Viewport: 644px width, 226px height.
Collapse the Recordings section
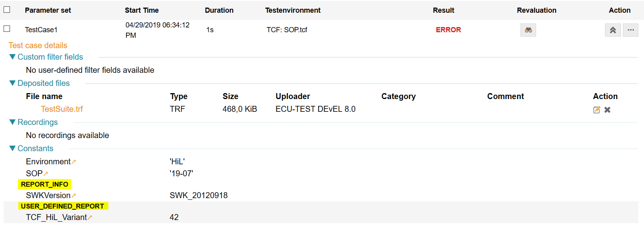point(12,122)
